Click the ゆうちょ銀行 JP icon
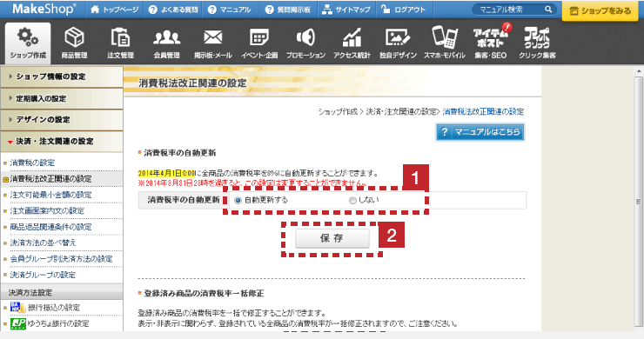 click(18, 323)
